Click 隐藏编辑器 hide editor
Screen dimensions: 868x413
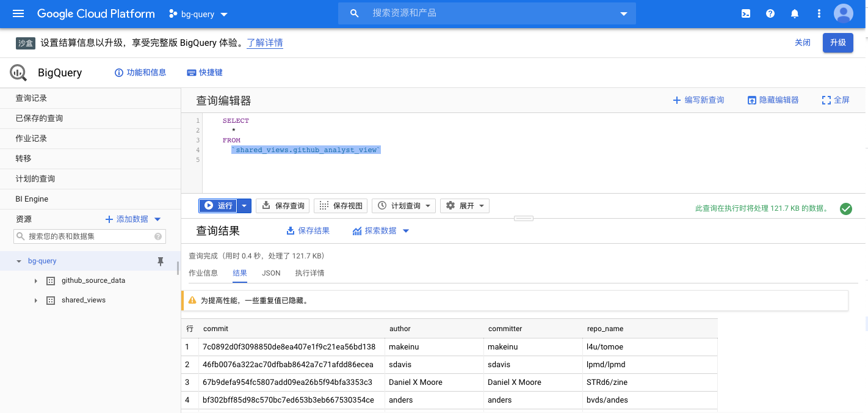[x=773, y=100]
